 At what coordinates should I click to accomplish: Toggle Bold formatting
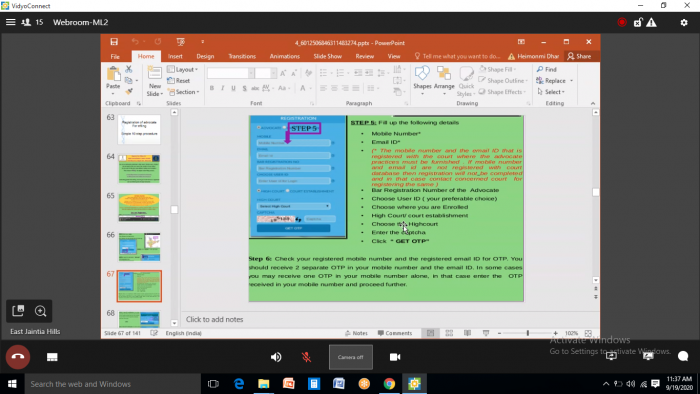coord(212,88)
